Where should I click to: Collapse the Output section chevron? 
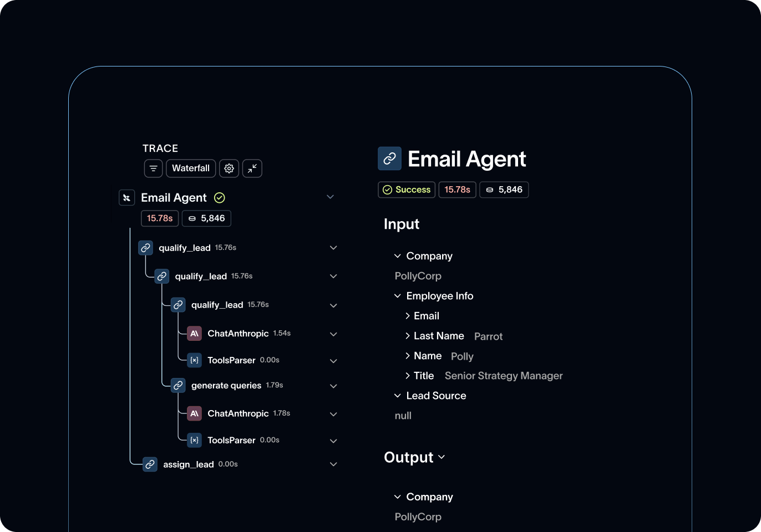(442, 457)
